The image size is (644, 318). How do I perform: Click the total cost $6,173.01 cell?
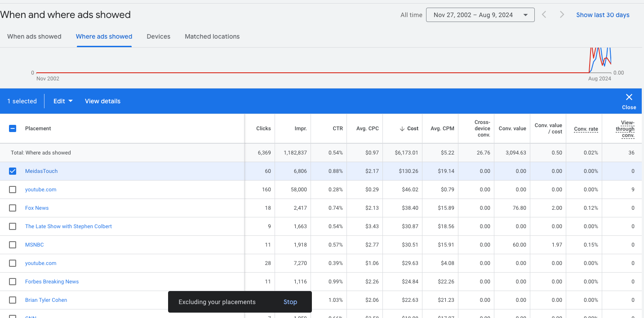point(406,153)
